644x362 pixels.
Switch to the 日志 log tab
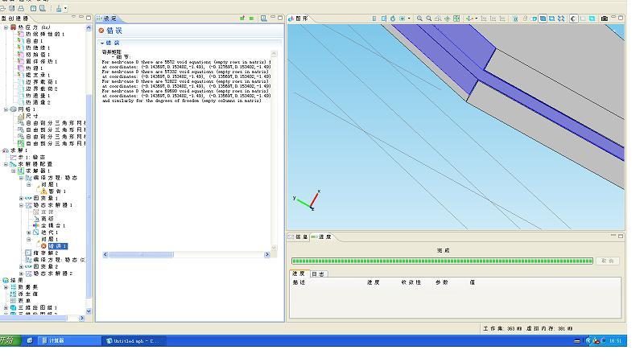click(319, 274)
